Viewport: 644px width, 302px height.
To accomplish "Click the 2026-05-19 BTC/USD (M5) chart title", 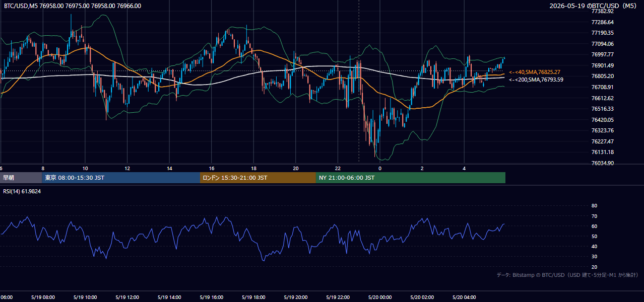I will click(x=593, y=6).
